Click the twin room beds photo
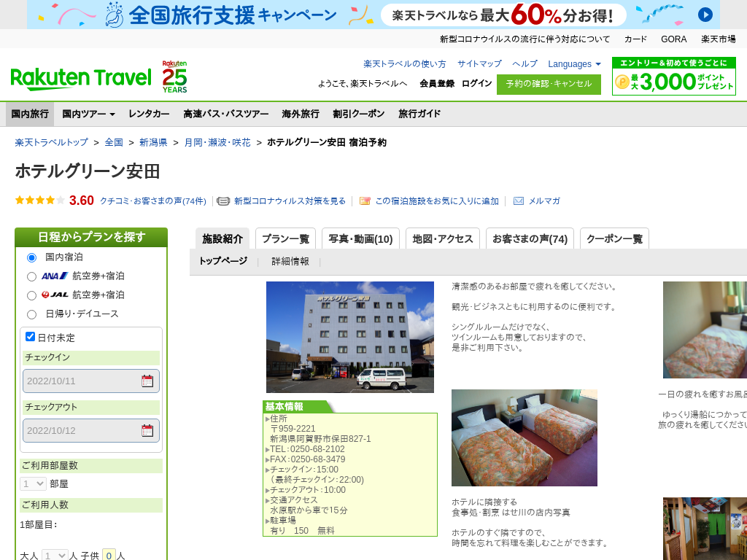Screen dimensions: 747x560 coord(524,437)
